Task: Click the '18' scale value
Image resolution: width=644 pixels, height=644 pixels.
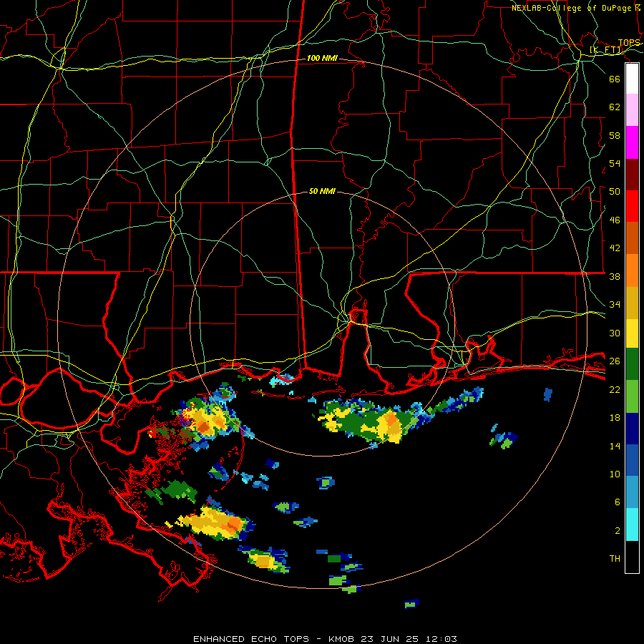Action: click(615, 418)
